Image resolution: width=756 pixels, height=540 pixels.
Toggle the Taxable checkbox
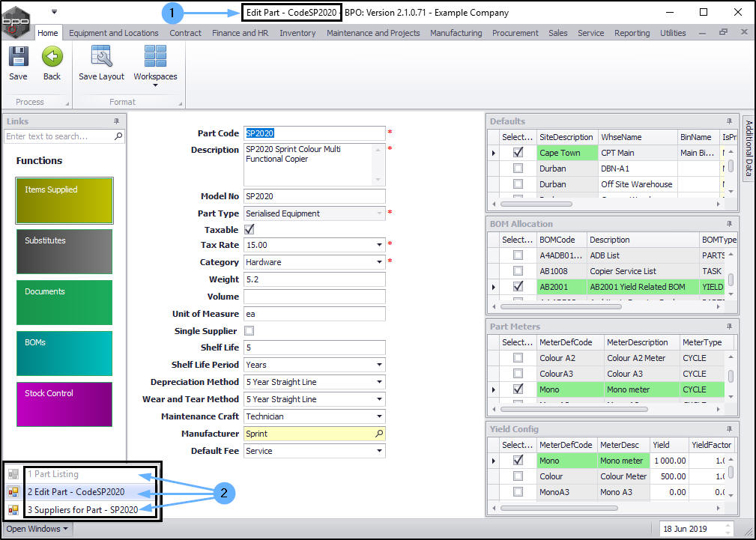pyautogui.click(x=250, y=230)
